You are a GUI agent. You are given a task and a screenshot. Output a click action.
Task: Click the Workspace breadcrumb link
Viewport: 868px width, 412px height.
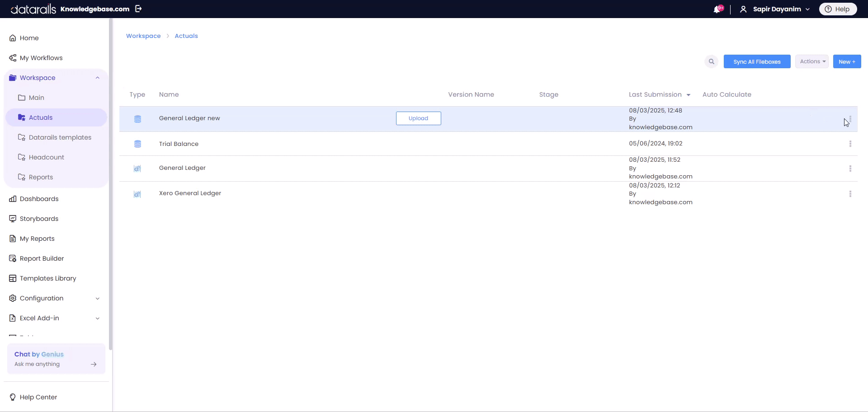click(143, 36)
